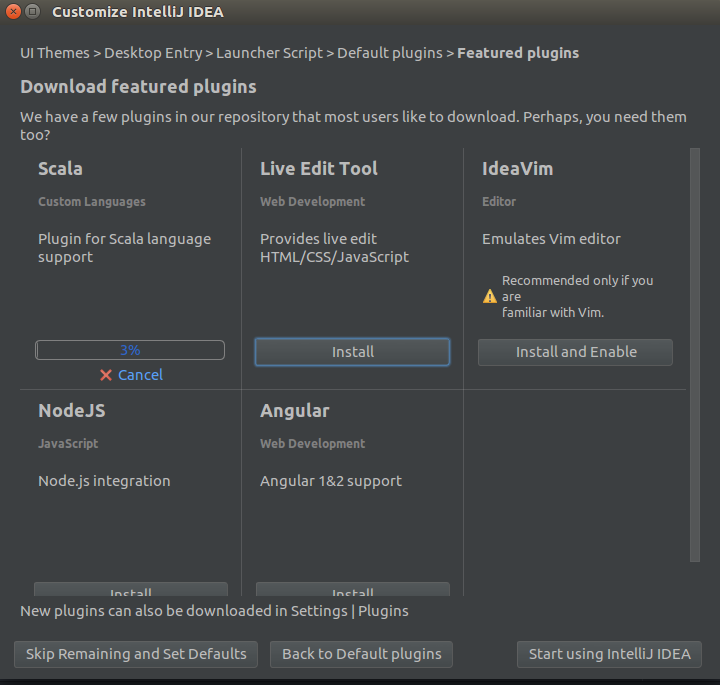720x685 pixels.
Task: Click the Custom Languages category label
Action: pos(92,202)
